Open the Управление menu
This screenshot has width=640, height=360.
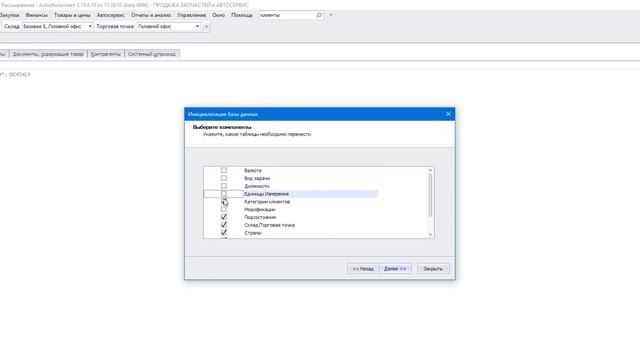(x=191, y=15)
